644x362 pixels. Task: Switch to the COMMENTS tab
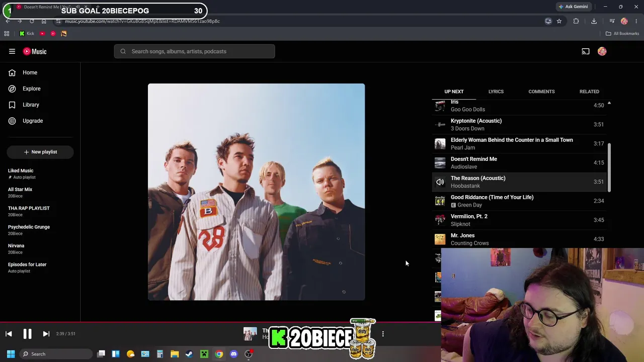pos(541,92)
